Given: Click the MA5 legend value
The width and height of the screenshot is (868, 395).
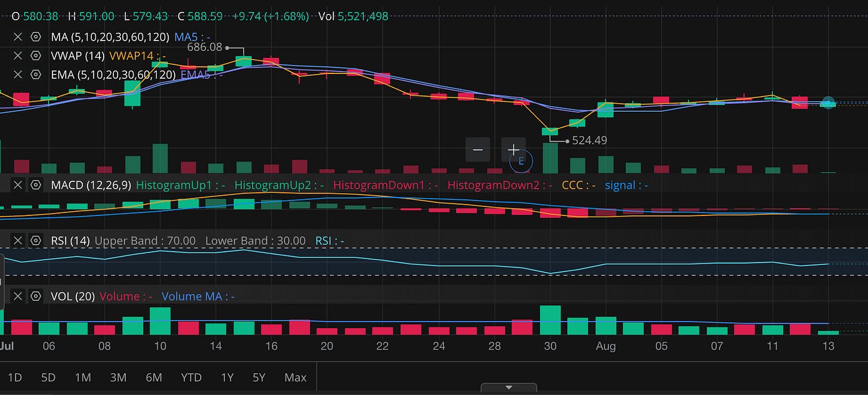Looking at the screenshot, I should [192, 37].
